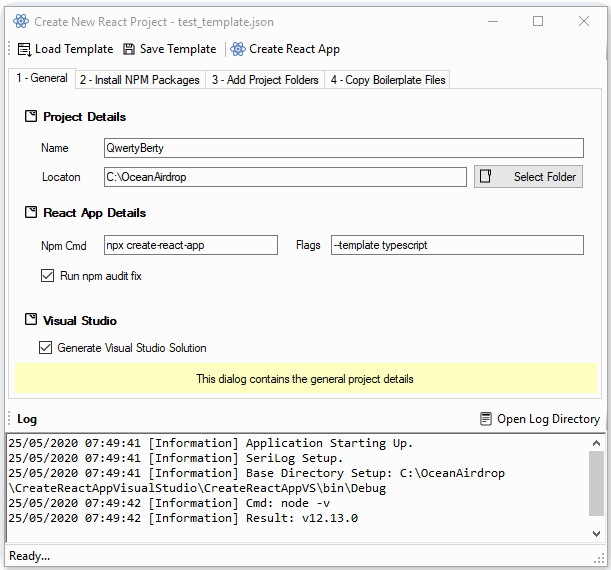Click the status bar resize grip

click(599, 559)
